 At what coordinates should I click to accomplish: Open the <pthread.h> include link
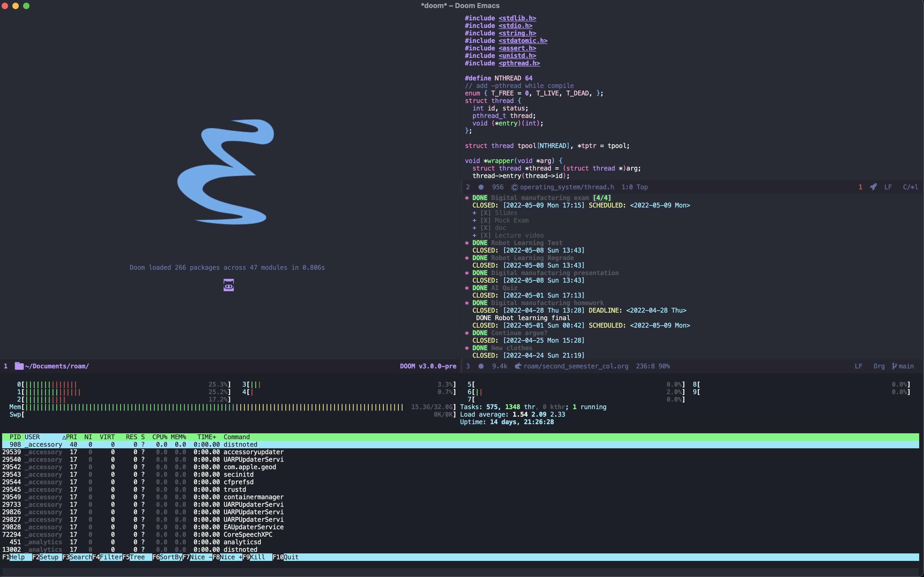(x=519, y=63)
